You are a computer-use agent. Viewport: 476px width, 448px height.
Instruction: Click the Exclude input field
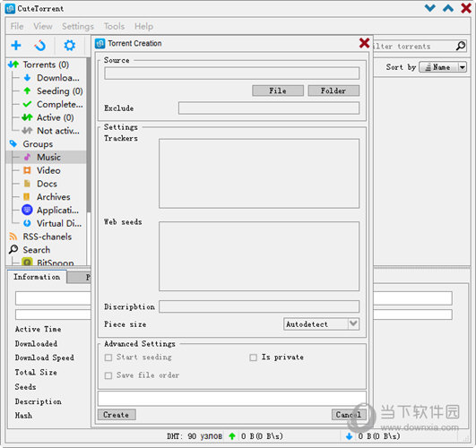point(269,108)
